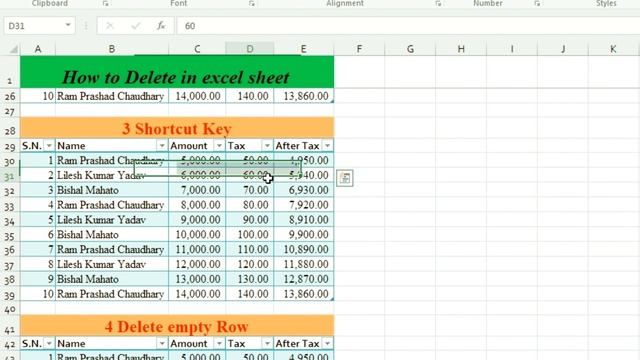Select column J header
This screenshot has height=360, width=640.
click(563, 49)
